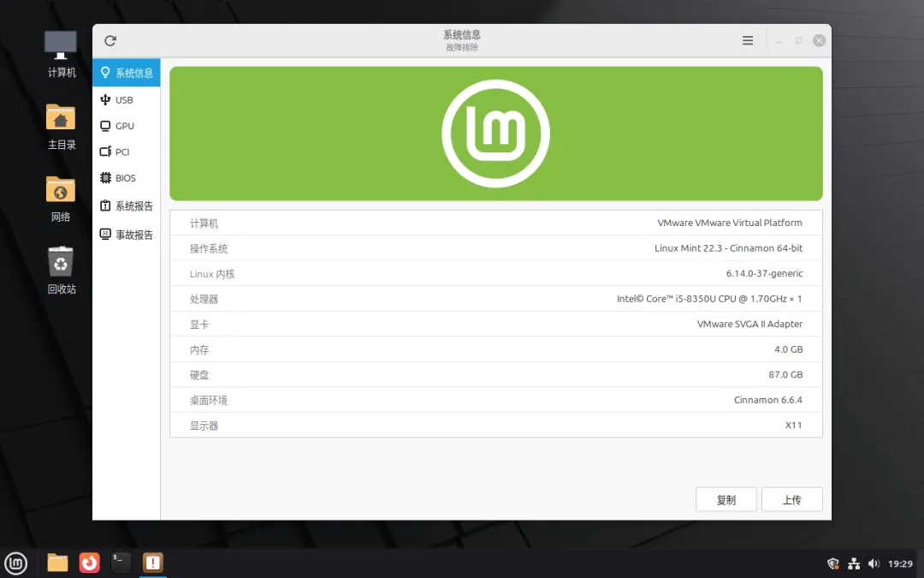This screenshot has width=924, height=578.
Task: Open the terminal from the taskbar
Action: click(121, 563)
